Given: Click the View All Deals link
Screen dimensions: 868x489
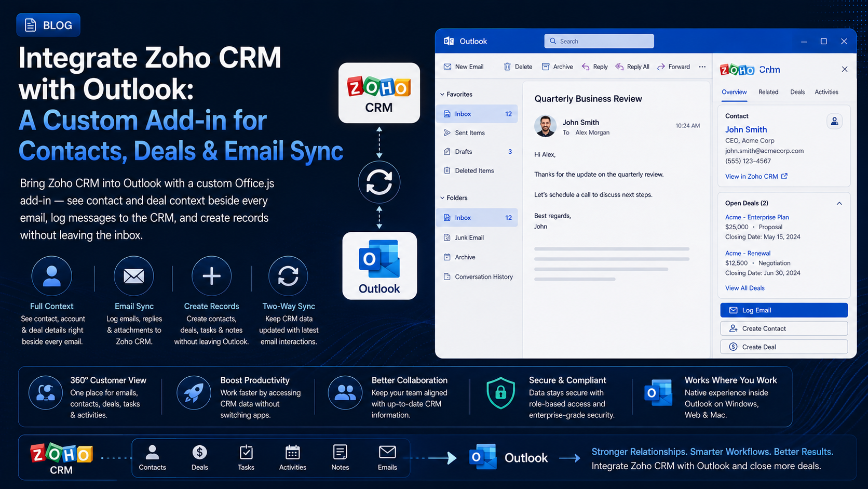Looking at the screenshot, I should (744, 288).
